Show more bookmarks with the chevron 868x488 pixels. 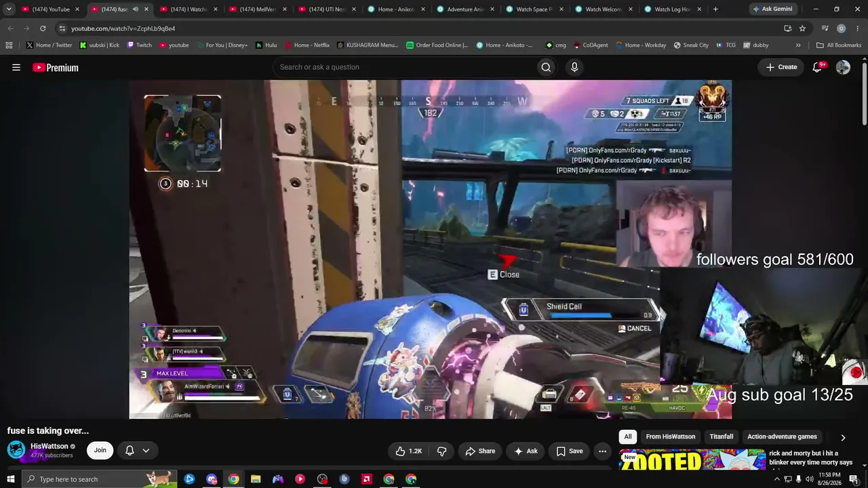pyautogui.click(x=798, y=45)
